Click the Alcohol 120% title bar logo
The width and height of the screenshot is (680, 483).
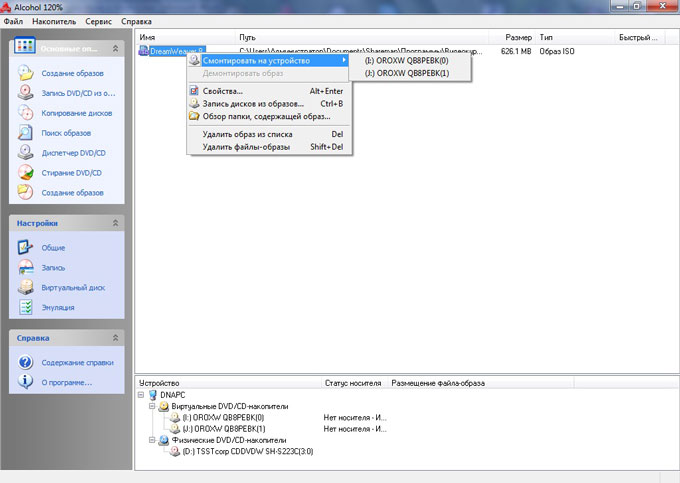tap(6, 7)
